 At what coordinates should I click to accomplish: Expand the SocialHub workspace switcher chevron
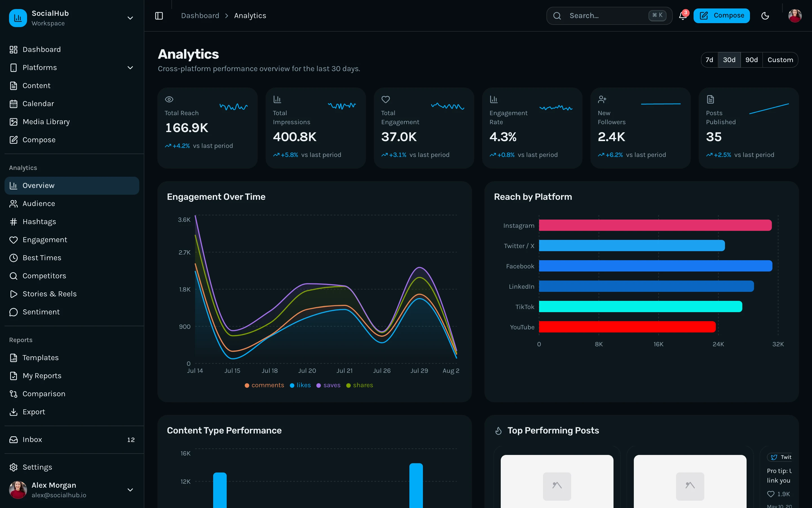click(130, 18)
